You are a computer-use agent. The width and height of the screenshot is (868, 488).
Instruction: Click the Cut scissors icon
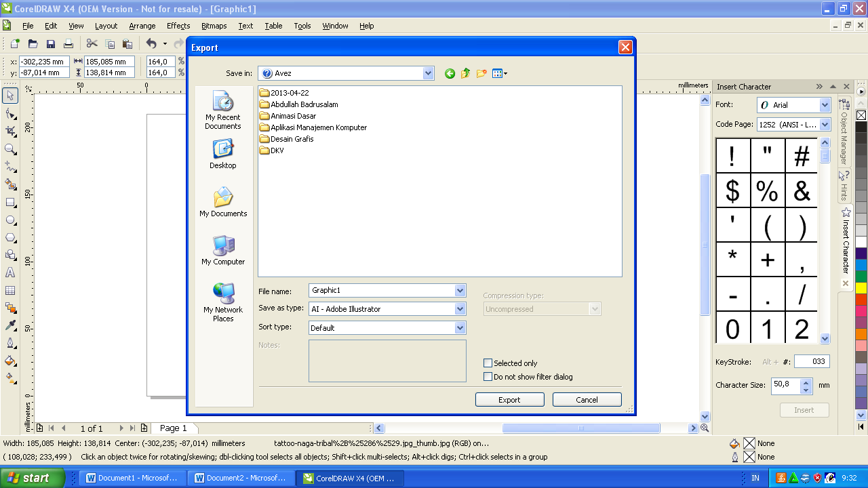92,44
